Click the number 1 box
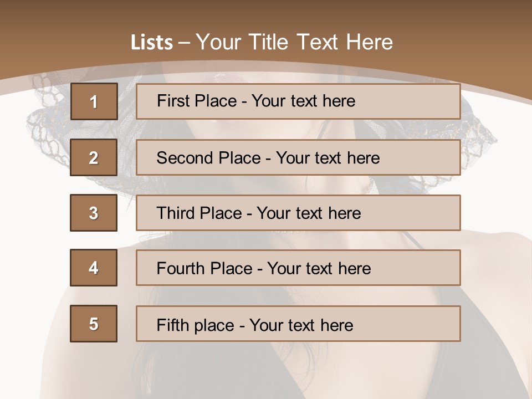This screenshot has height=399, width=532. (x=94, y=101)
